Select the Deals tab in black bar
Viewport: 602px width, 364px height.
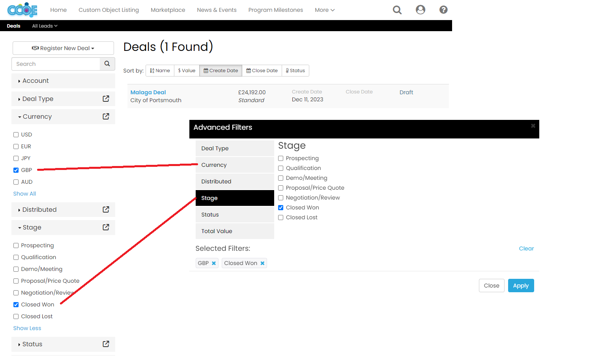click(13, 26)
